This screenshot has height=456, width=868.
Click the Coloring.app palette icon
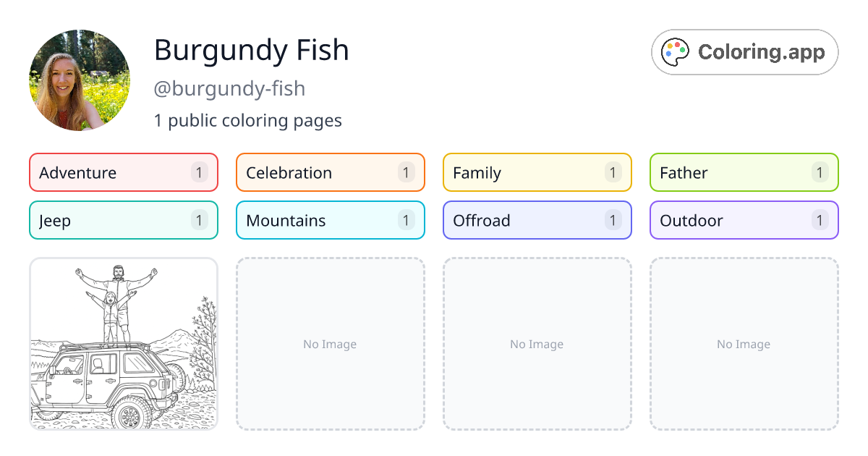click(x=676, y=52)
